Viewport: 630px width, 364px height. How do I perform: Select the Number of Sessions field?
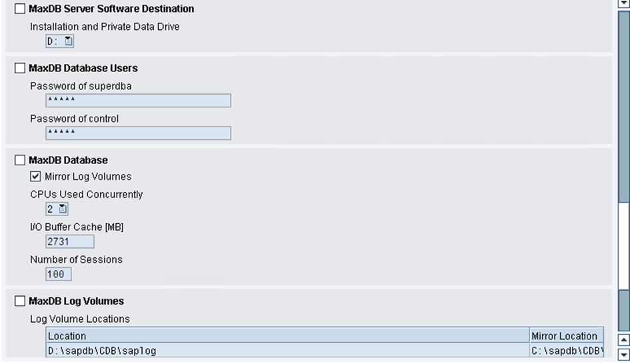[x=58, y=274]
